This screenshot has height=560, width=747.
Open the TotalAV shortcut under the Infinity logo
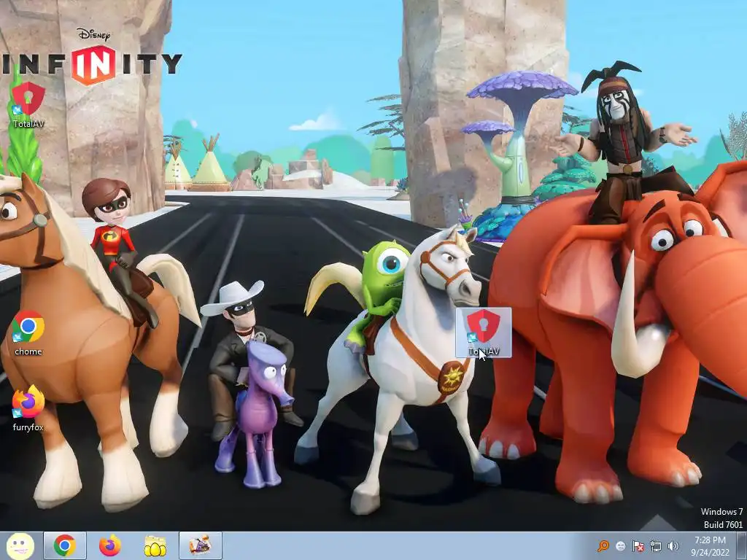click(28, 105)
